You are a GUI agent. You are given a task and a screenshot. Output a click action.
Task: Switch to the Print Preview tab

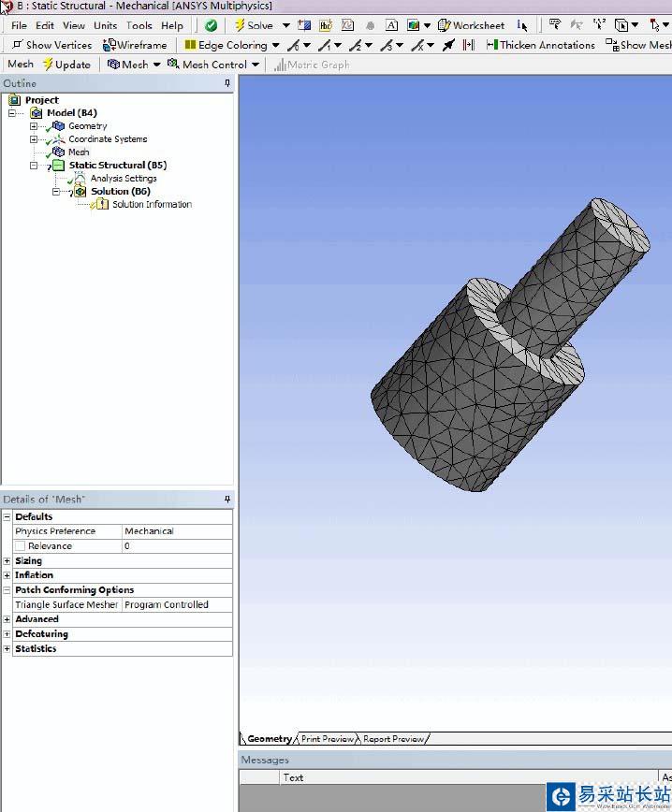[328, 739]
